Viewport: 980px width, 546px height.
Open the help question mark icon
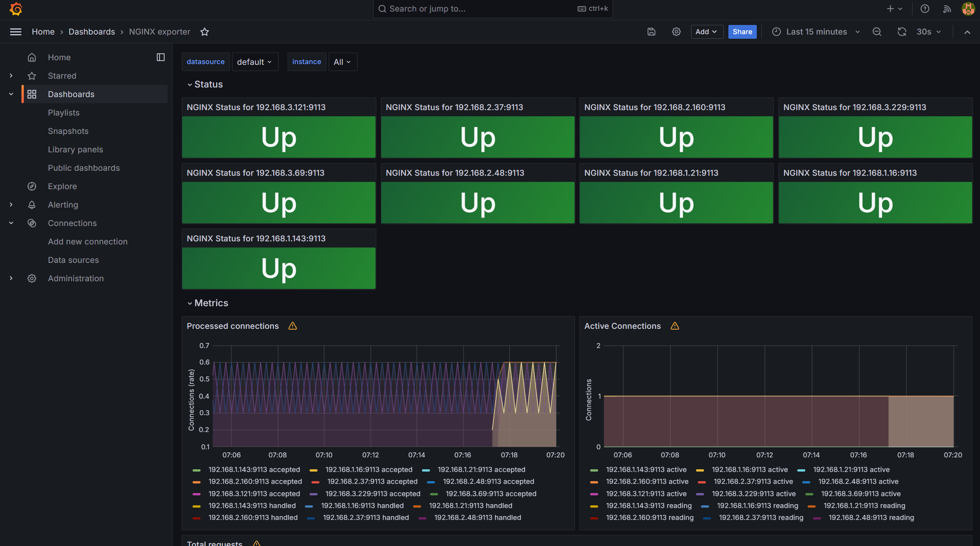click(x=925, y=9)
